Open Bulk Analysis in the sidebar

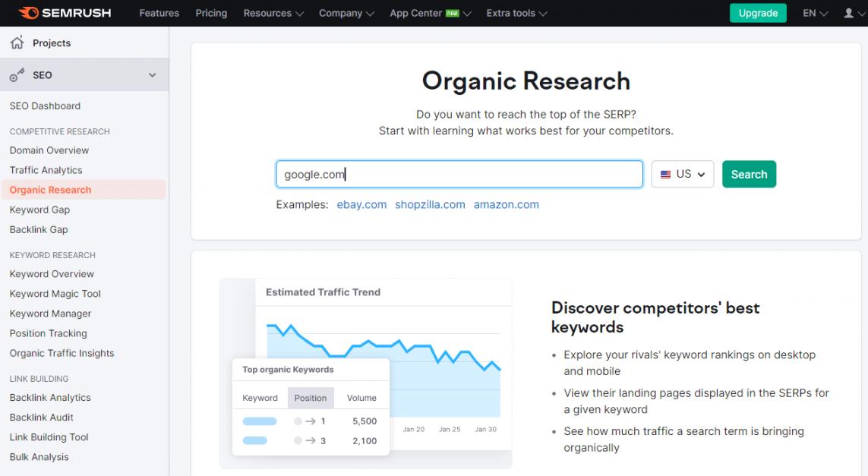click(x=39, y=457)
